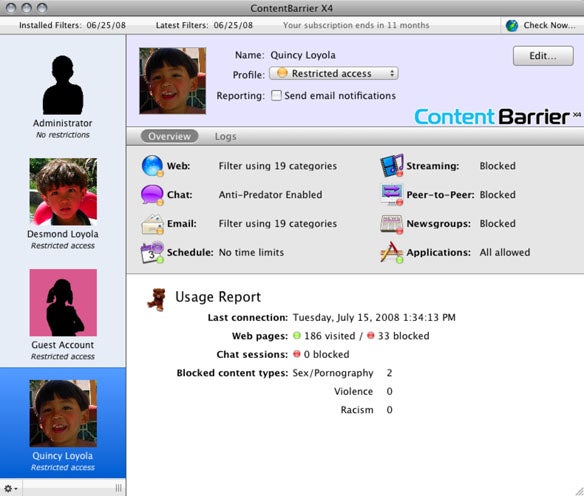
Task: Click the name "Quincy Loyola" in header
Action: tap(303, 55)
